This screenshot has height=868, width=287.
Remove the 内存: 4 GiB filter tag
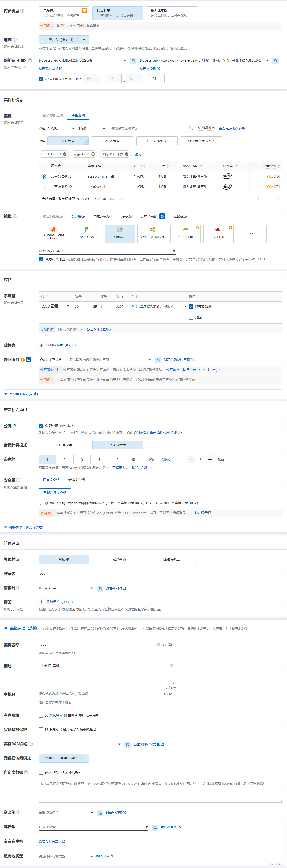pos(93,154)
